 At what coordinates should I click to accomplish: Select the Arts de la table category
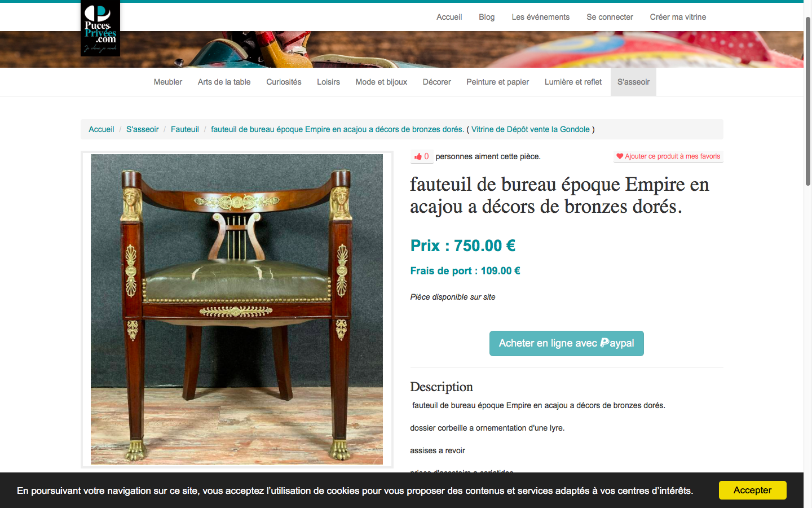click(224, 82)
